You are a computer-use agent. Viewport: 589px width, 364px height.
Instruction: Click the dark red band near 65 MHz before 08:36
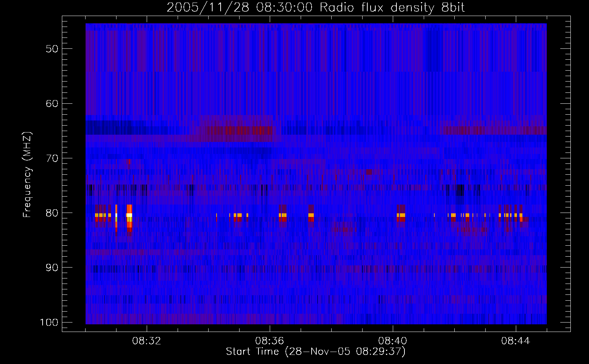[x=240, y=131]
